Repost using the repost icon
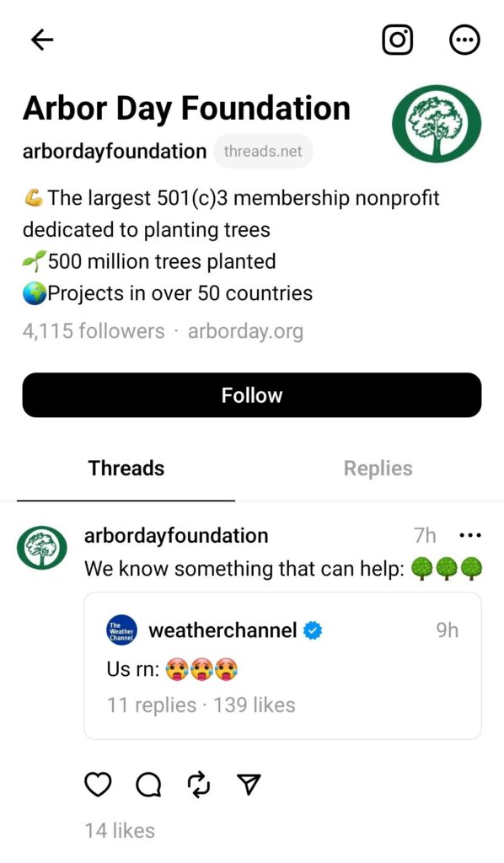504x863 pixels. click(198, 785)
